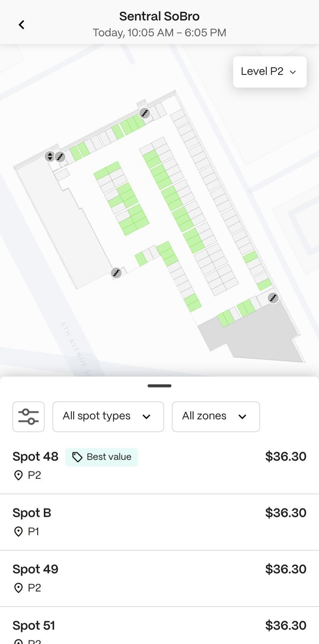This screenshot has width=319, height=644.
Task: Select the Spot 51 listing
Action: (159, 625)
